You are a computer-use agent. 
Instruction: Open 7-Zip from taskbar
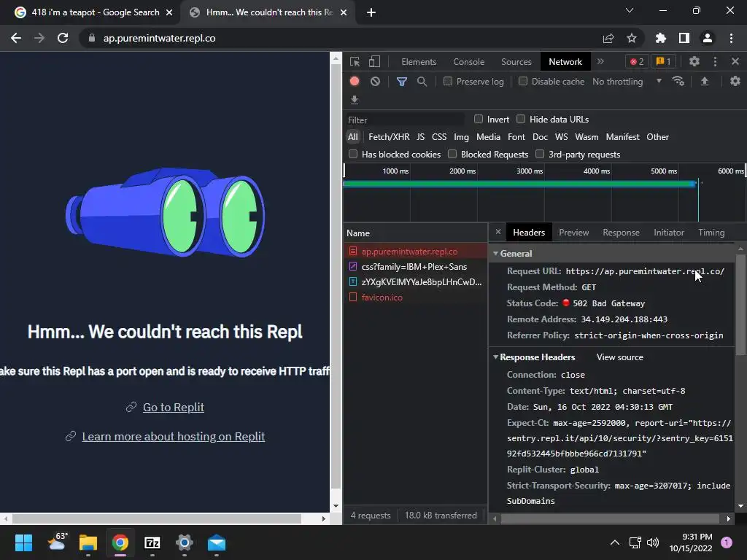click(152, 542)
